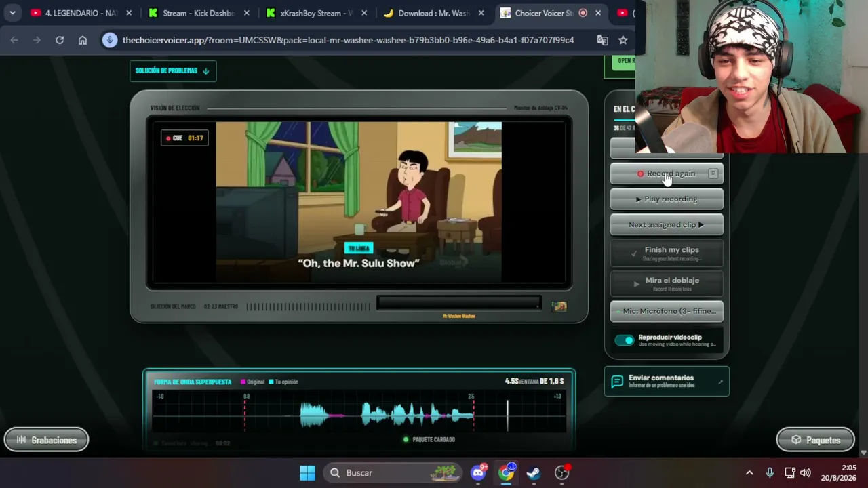Screen dimensions: 868x488
Task: Focus the thechoicervoicer.app address bar URL
Action: coord(348,40)
